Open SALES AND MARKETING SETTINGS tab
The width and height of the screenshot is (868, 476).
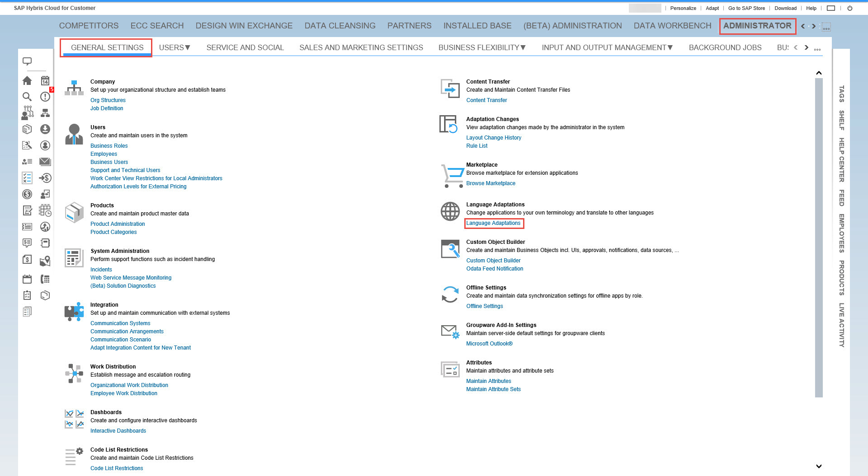pos(361,47)
